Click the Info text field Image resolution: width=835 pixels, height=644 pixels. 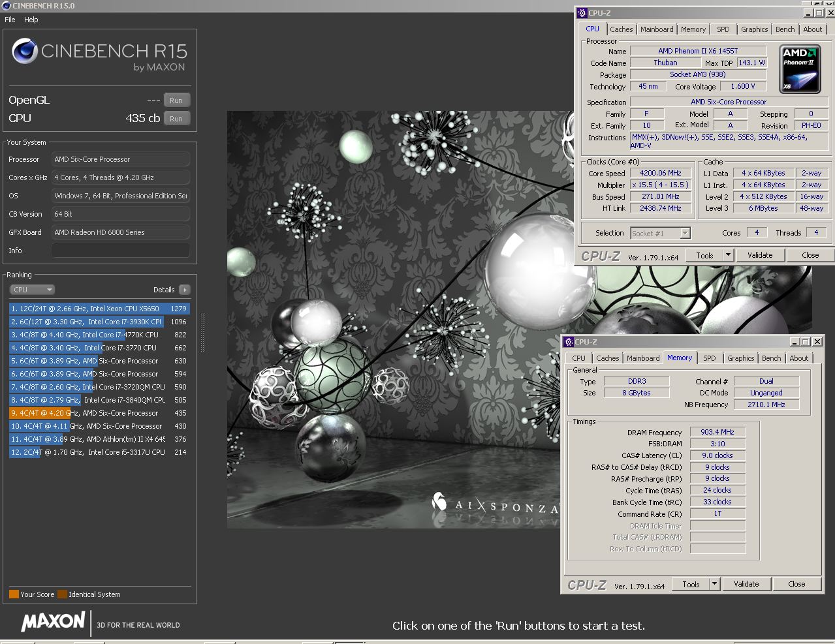[121, 251]
